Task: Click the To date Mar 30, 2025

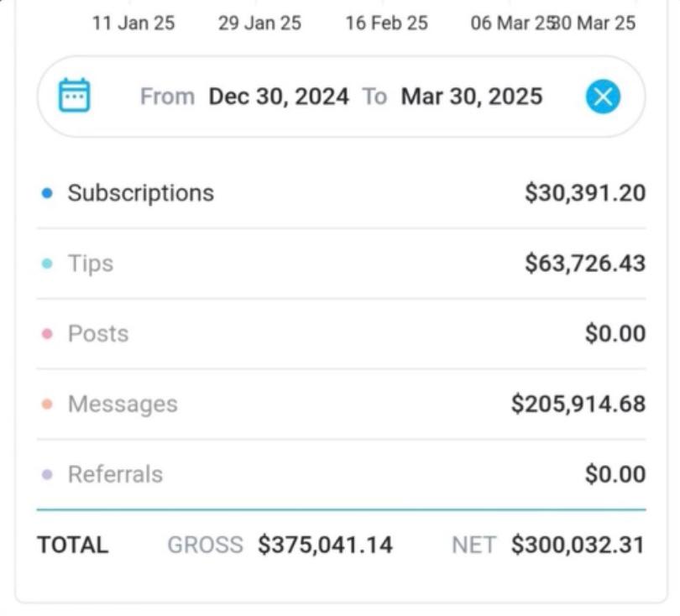Action: [x=471, y=97]
